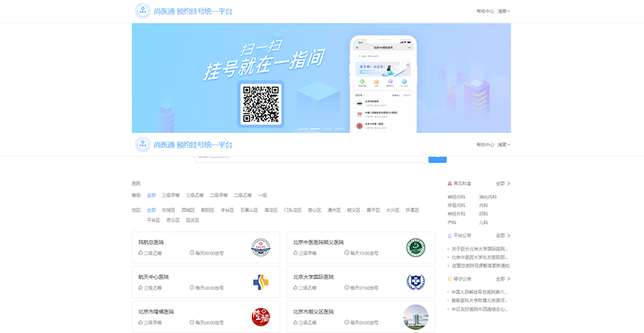This screenshot has height=333, width=644.
Task: Click the first carousel indicator dash in banner
Action: 303,129
